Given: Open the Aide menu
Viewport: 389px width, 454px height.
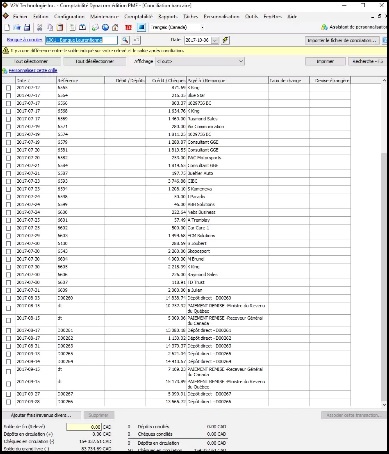Looking at the screenshot, I should 292,16.
